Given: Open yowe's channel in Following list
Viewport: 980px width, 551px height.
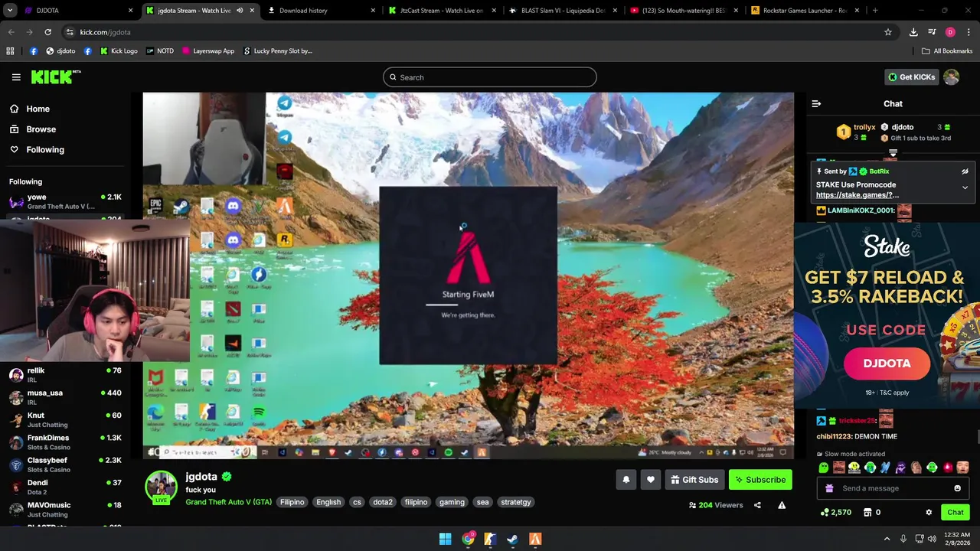Looking at the screenshot, I should [x=65, y=201].
